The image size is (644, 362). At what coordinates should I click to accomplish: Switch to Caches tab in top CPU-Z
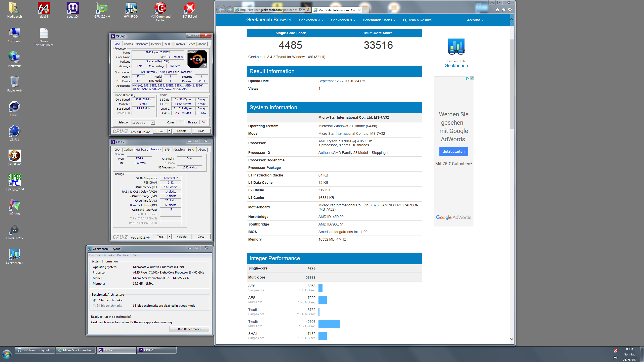[128, 44]
